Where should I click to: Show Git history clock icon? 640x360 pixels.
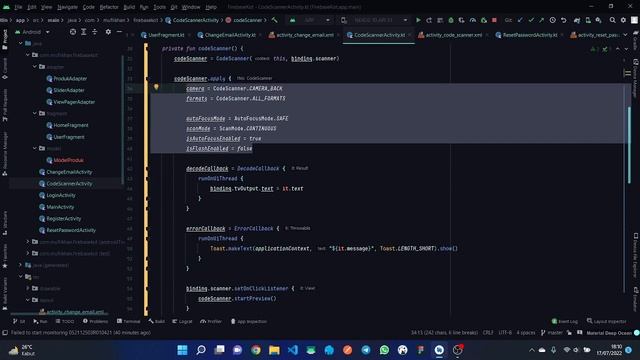point(552,20)
